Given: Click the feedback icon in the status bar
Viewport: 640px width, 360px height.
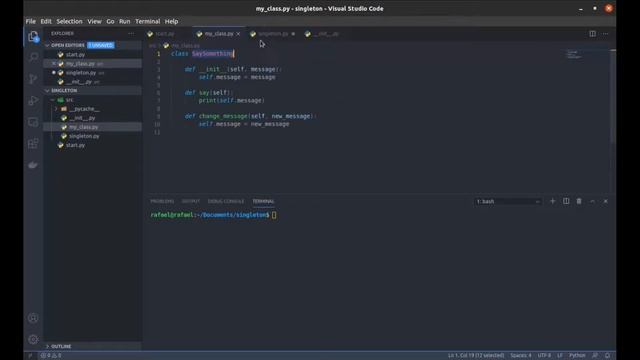Looking at the screenshot, I should [x=595, y=356].
